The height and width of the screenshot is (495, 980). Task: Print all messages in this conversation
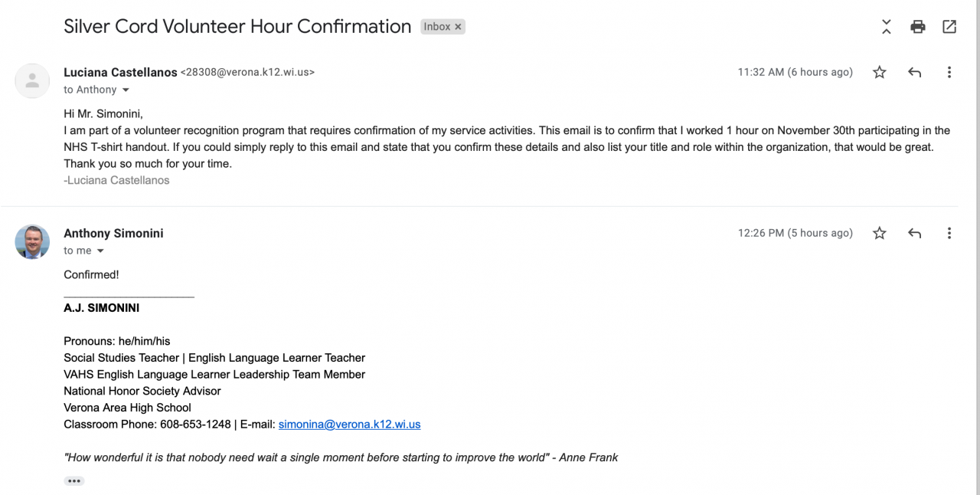click(917, 27)
